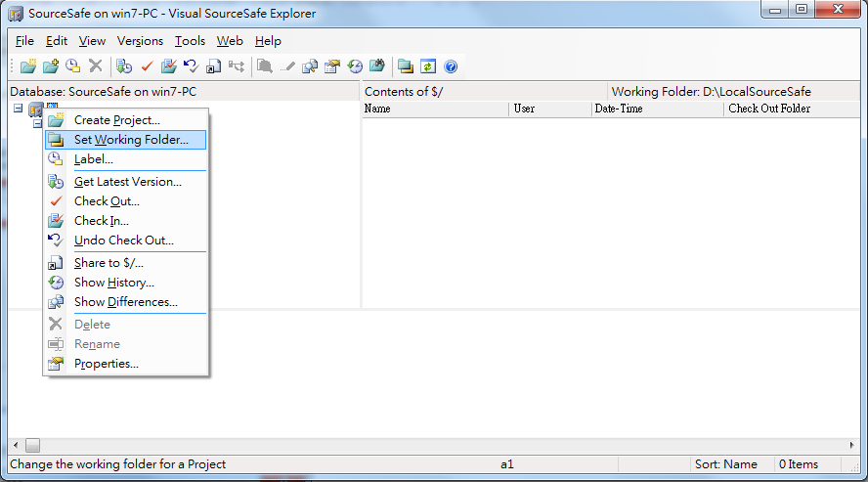Select Show Differences... from context menu
This screenshot has width=868, height=482.
(125, 302)
